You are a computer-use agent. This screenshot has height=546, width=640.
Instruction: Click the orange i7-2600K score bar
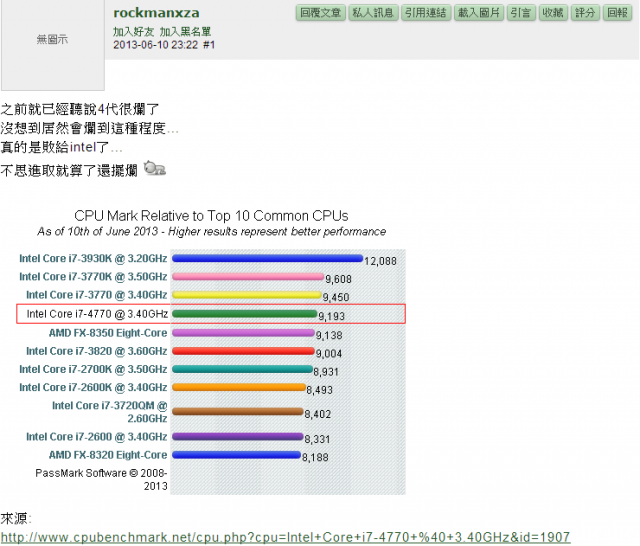pyautogui.click(x=239, y=387)
